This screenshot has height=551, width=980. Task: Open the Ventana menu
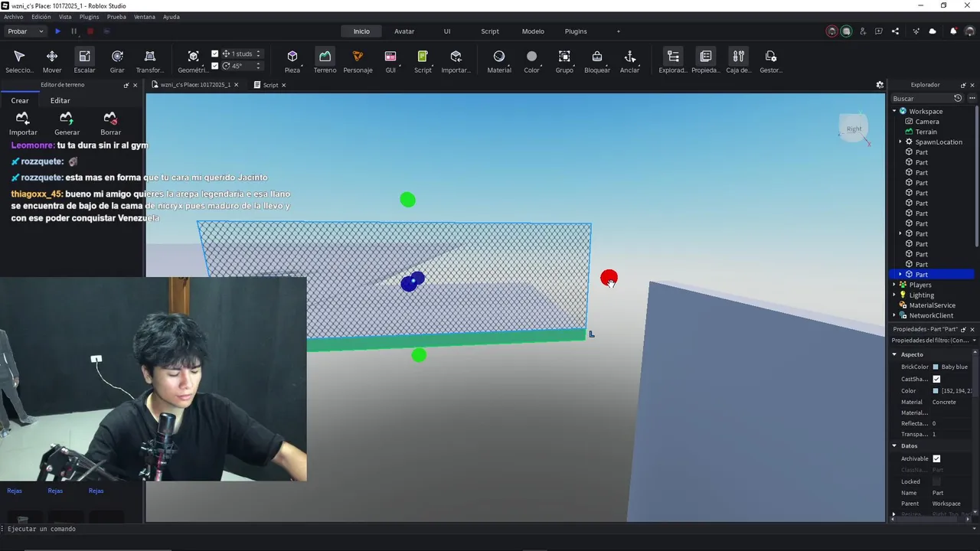(x=144, y=17)
